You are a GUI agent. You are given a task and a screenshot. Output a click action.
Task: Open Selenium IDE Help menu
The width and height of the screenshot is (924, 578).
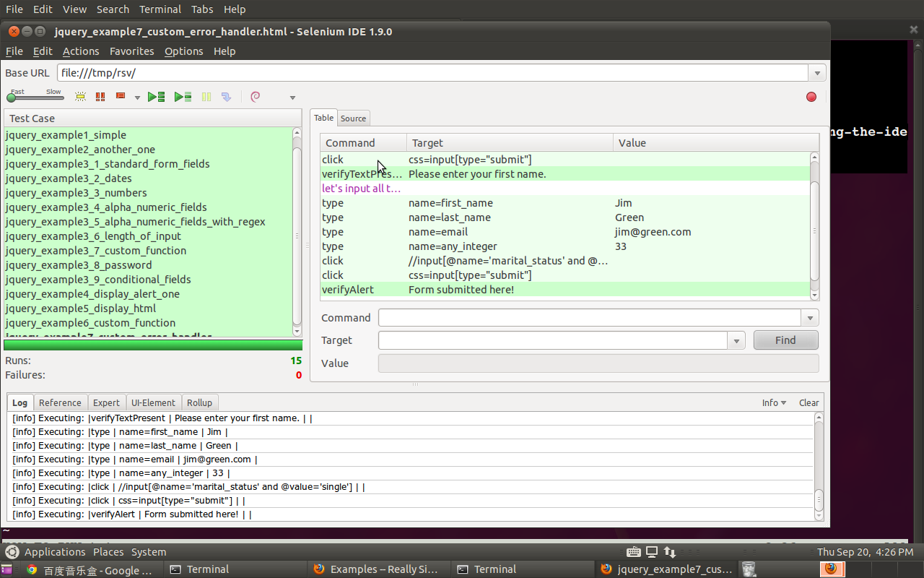click(225, 51)
